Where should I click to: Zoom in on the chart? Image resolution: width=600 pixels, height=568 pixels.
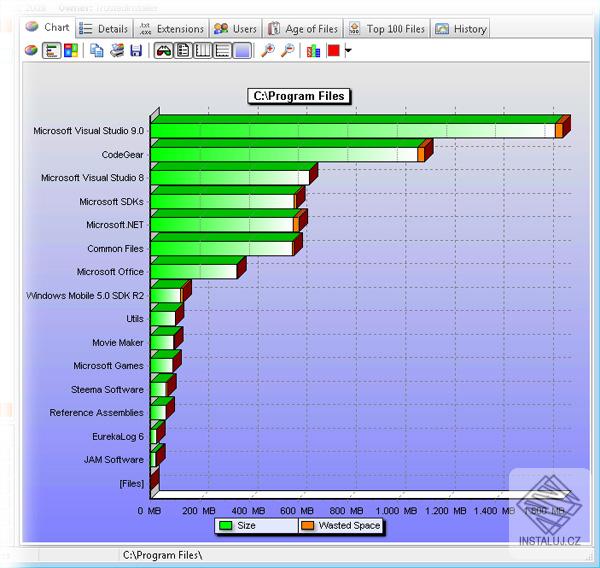268,50
